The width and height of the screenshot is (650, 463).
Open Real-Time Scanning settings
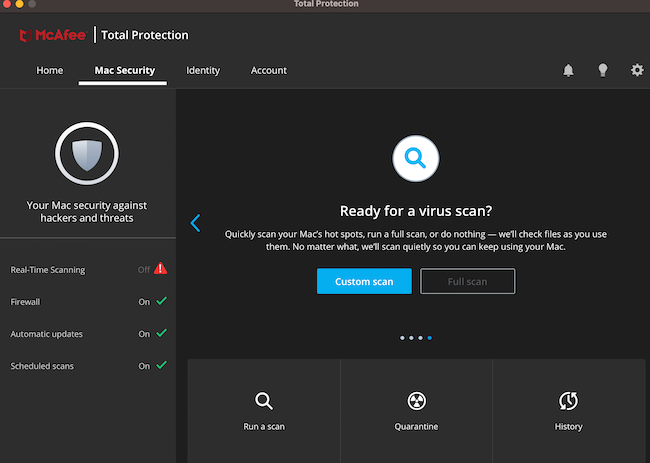pos(88,269)
